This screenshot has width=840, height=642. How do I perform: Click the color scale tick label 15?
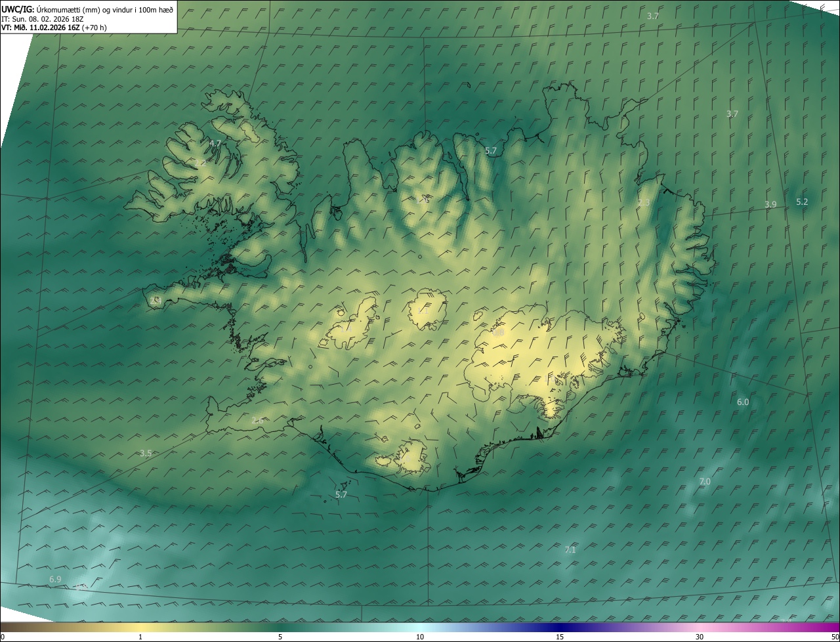560,637
